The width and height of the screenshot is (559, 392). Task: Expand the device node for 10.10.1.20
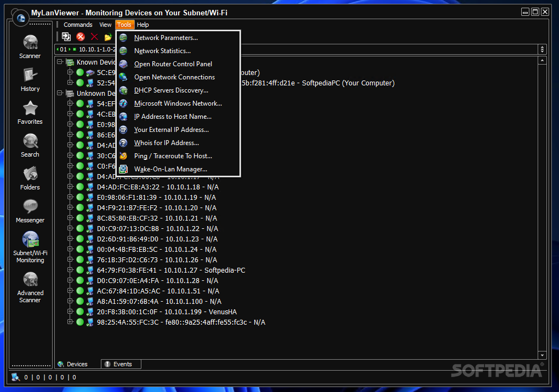[x=70, y=207]
